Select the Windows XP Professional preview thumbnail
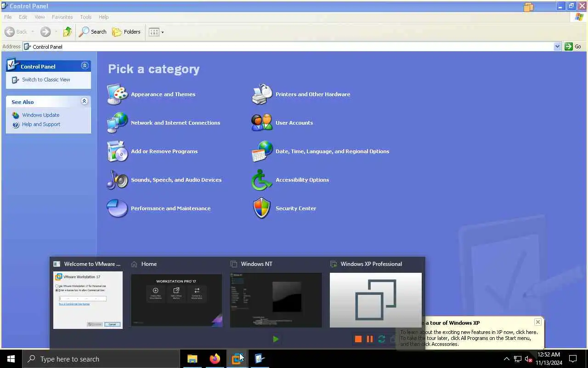Screen dimensions: 588x368 click(375, 300)
